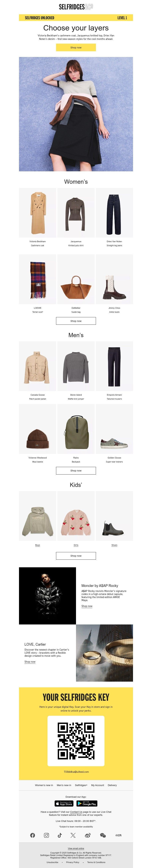
Task: Follow the Contact Us link
Action: (x=76, y=812)
